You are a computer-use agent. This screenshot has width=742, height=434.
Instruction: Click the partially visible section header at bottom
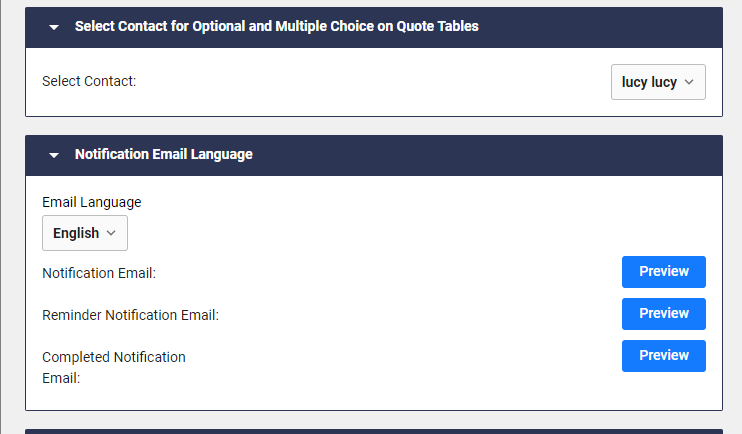pyautogui.click(x=373, y=431)
